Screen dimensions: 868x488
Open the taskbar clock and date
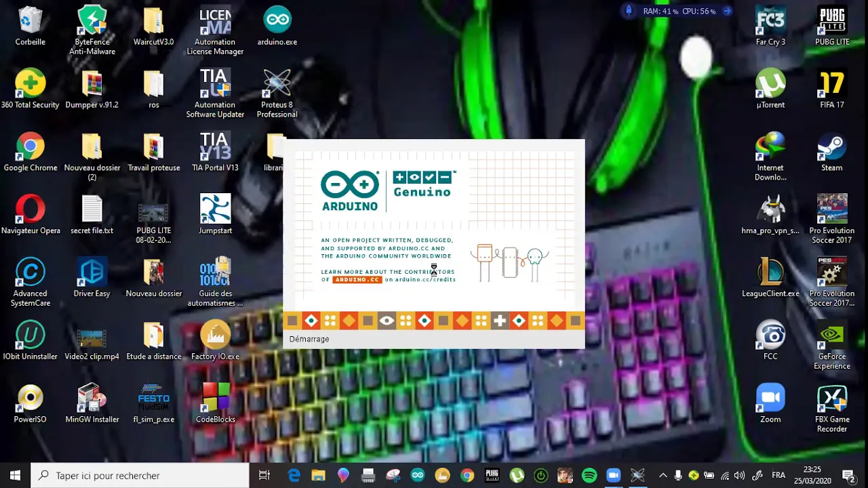812,476
